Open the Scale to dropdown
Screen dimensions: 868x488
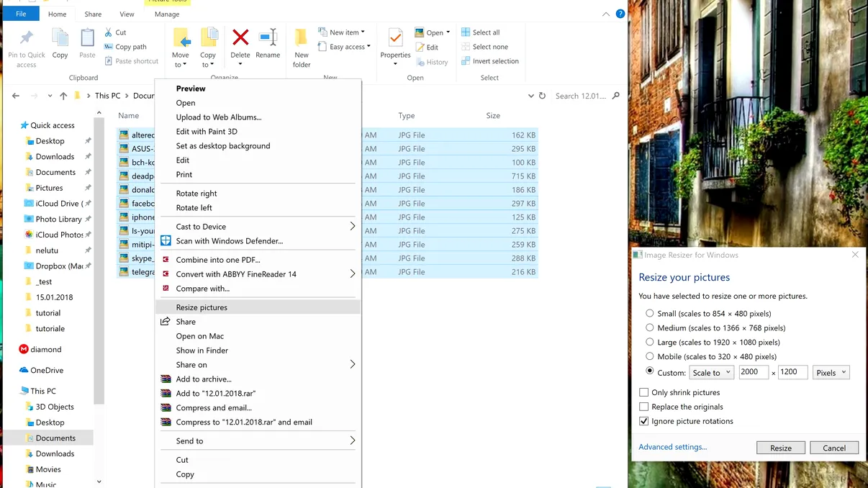click(x=711, y=372)
